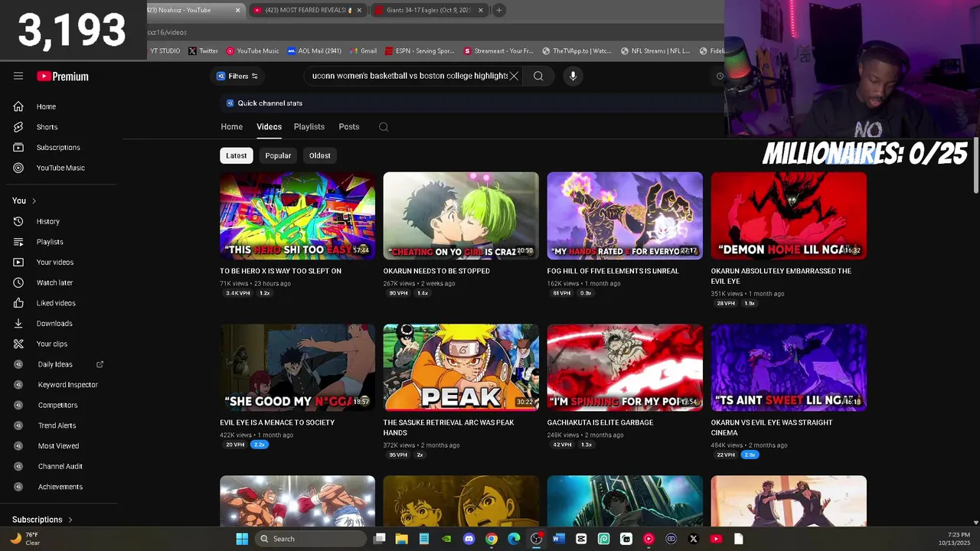Open Your videos in the sidebar
The image size is (980, 551).
click(x=55, y=262)
